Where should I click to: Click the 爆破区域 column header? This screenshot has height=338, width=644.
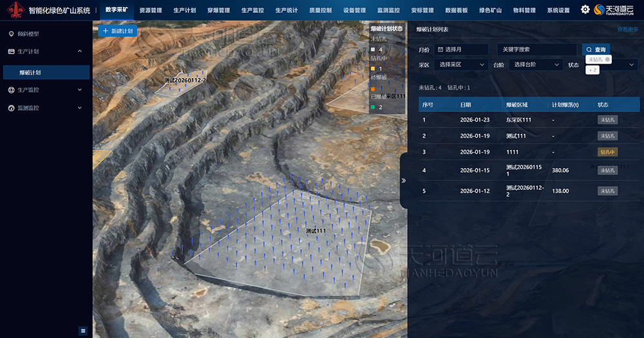click(516, 105)
